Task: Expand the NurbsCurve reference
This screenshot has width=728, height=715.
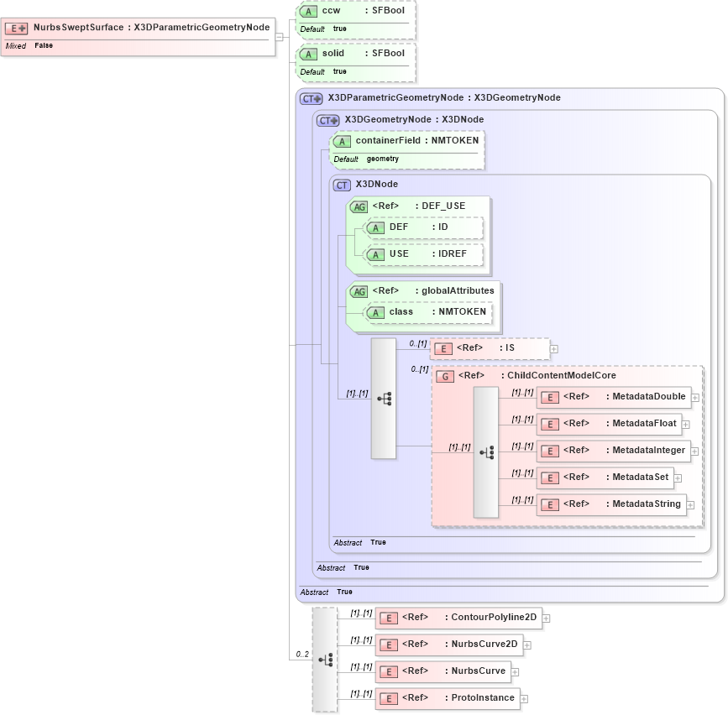Action: [x=515, y=672]
